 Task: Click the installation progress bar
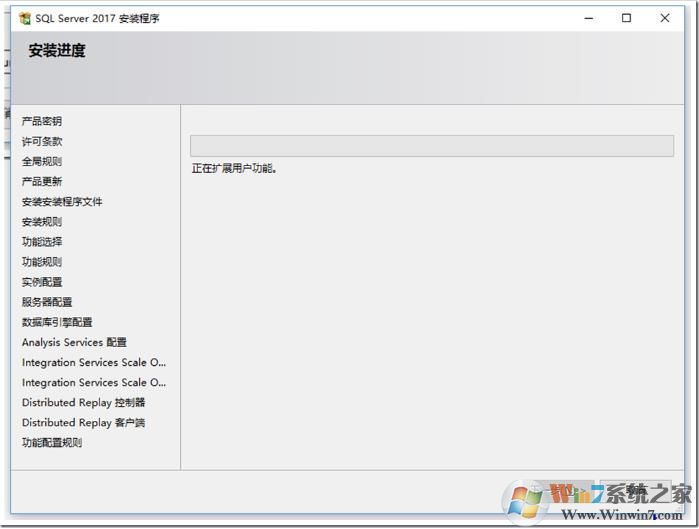[432, 146]
